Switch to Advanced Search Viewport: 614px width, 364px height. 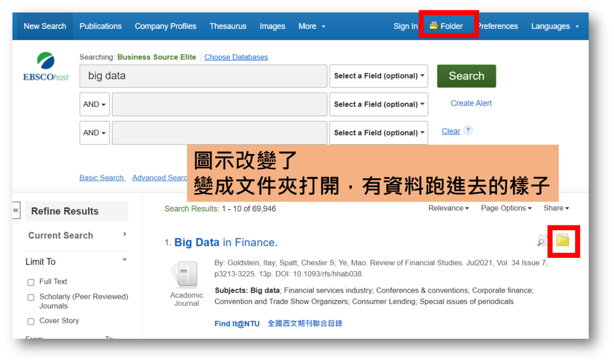(159, 178)
